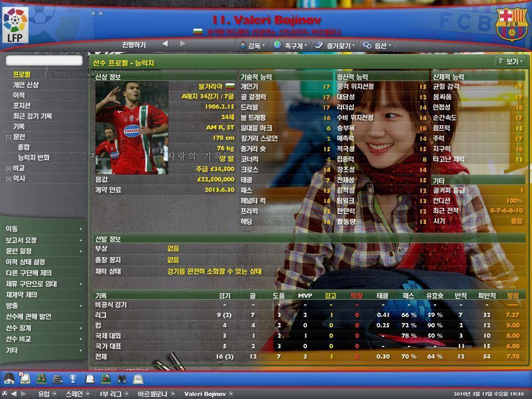The width and height of the screenshot is (532, 399).
Task: Open the binoculars scouting icon
Action: [x=122, y=378]
